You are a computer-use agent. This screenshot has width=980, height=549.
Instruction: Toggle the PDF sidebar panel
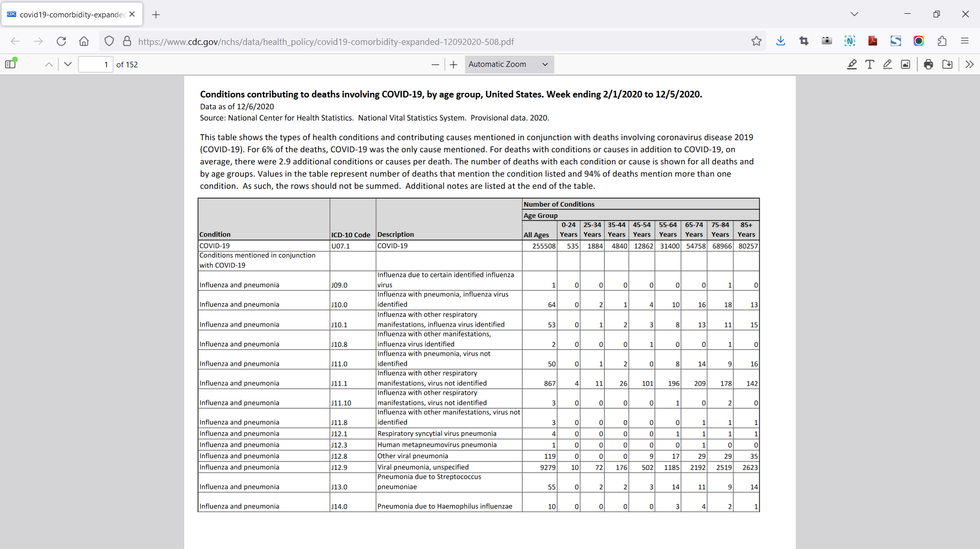pos(11,64)
